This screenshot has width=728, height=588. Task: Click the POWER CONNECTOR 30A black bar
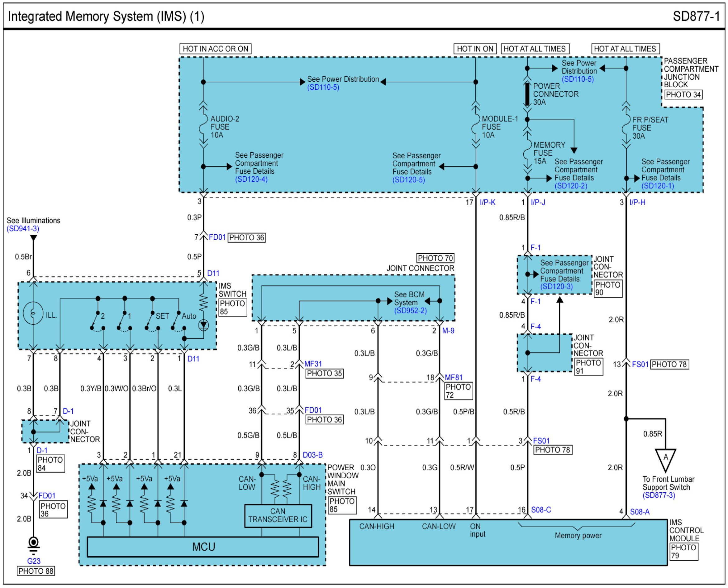[527, 94]
